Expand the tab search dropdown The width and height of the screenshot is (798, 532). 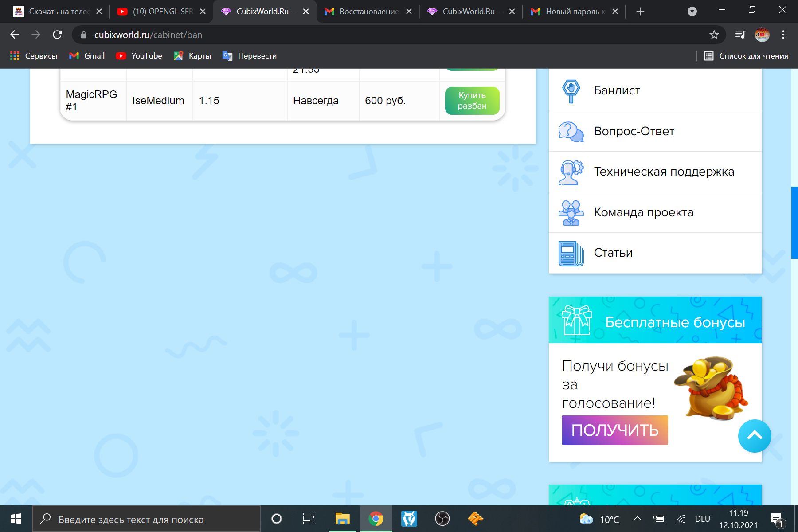tap(692, 12)
